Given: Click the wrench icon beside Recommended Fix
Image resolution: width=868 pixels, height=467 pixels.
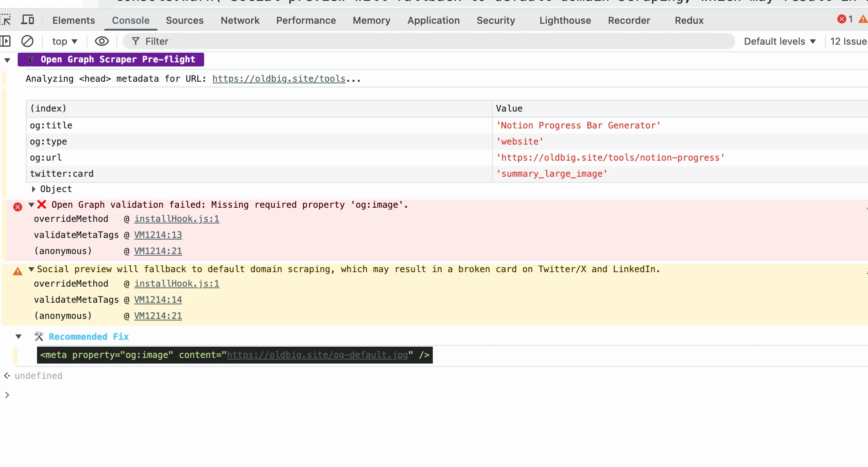Looking at the screenshot, I should [x=39, y=336].
